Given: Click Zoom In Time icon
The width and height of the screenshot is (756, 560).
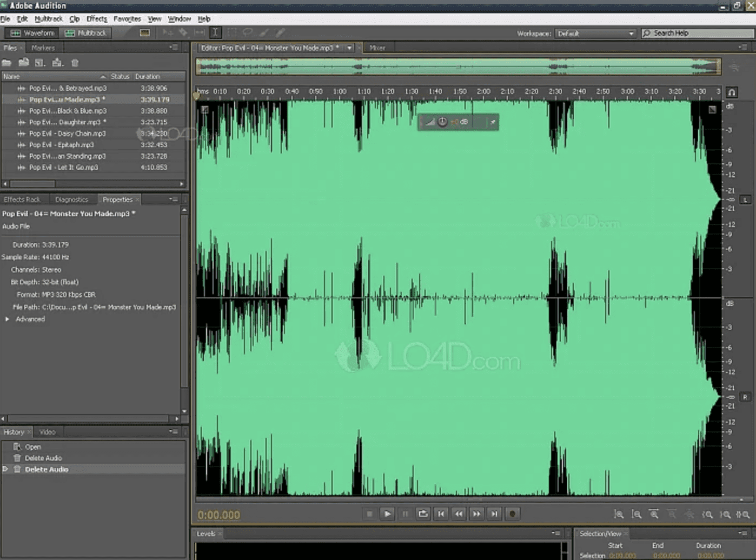Looking at the screenshot, I should point(654,515).
